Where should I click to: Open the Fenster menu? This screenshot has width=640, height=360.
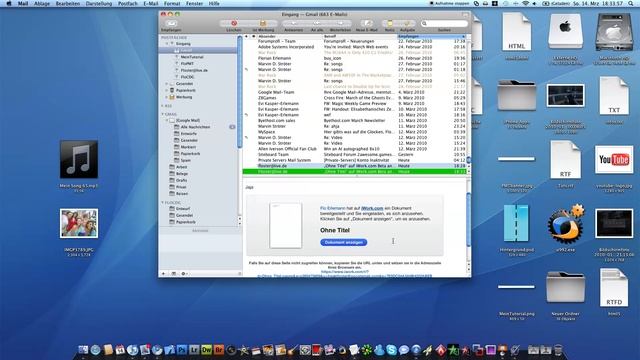tap(194, 3)
